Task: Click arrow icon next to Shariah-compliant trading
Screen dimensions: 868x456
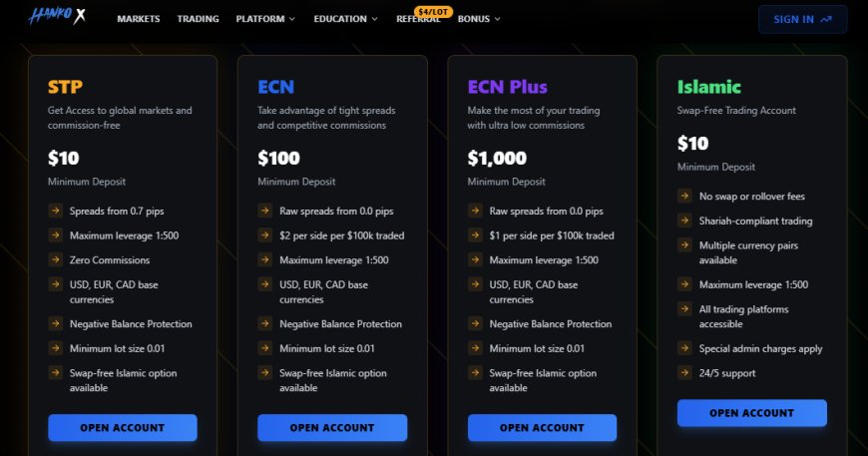Action: 684,221
